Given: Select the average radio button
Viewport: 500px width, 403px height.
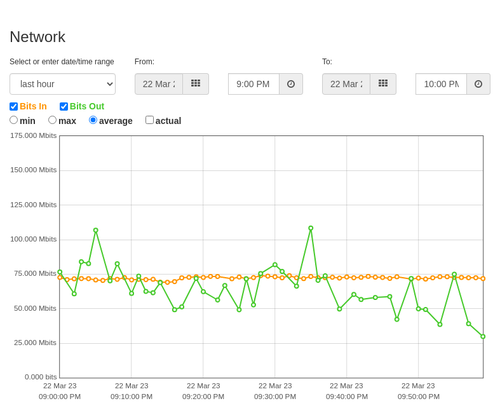Looking at the screenshot, I should pos(93,120).
